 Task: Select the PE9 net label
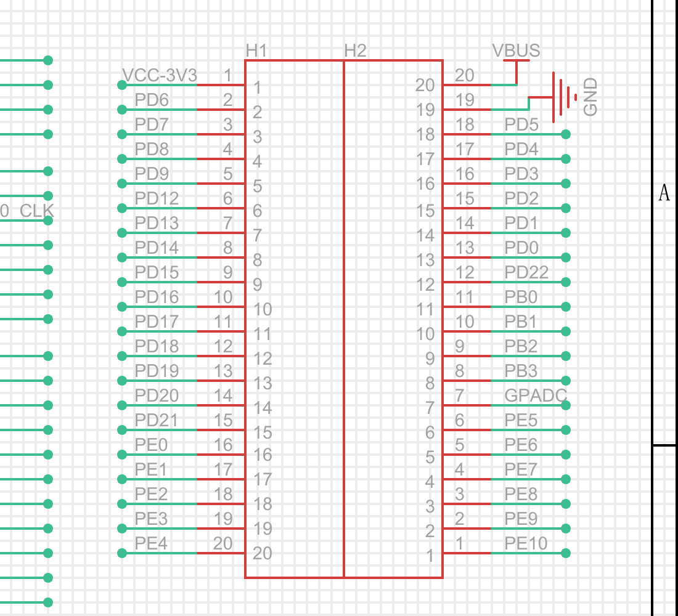coord(521,519)
